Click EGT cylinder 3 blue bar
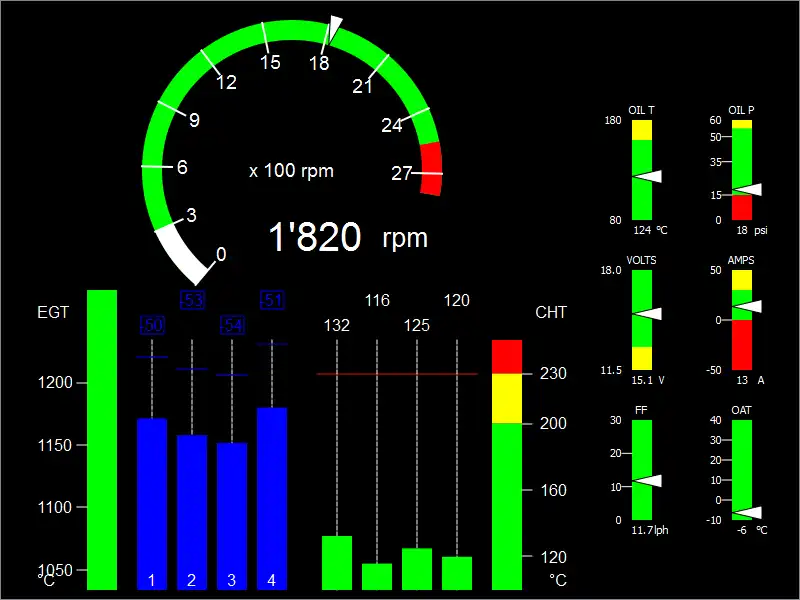 (232, 516)
